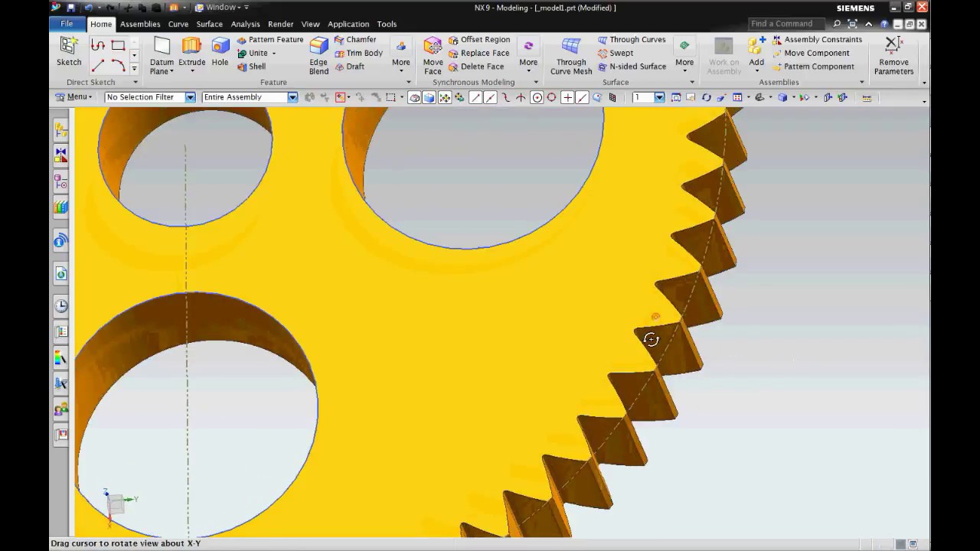Open the File menu
Viewport: 980px width, 551px height.
click(67, 24)
